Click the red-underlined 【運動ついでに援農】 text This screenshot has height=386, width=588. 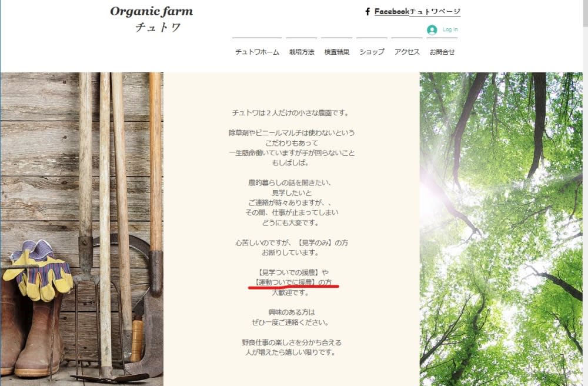tap(285, 282)
